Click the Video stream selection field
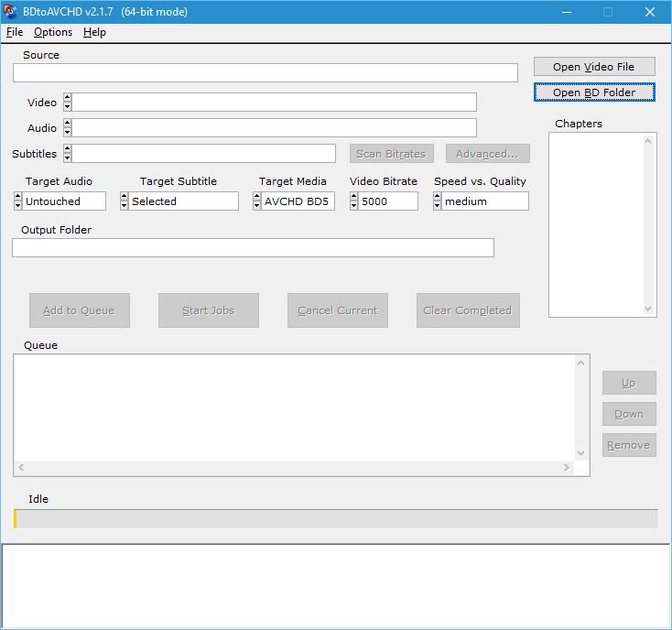The height and width of the screenshot is (630, 672). pos(274,102)
